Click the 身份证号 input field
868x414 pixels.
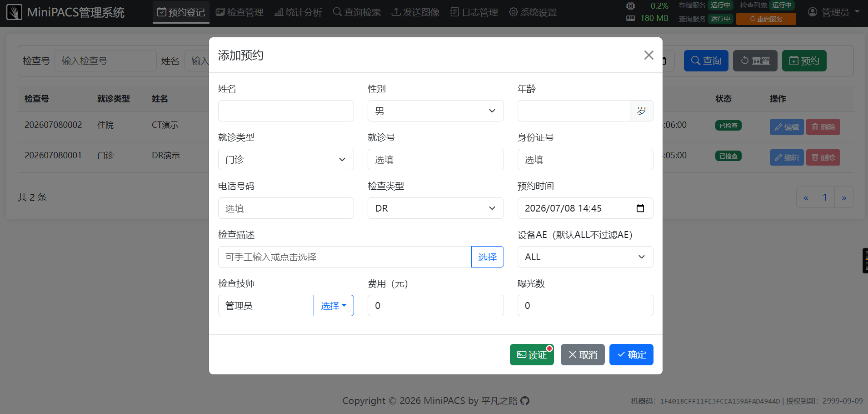[585, 159]
